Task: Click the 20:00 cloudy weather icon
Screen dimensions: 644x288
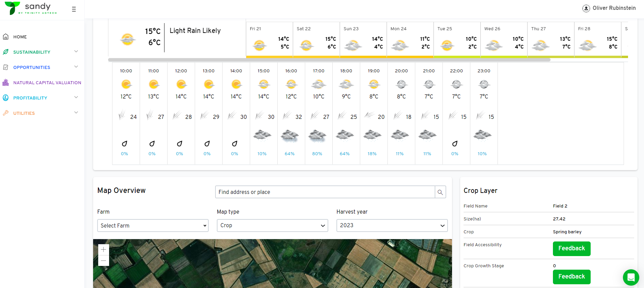Action: [401, 84]
